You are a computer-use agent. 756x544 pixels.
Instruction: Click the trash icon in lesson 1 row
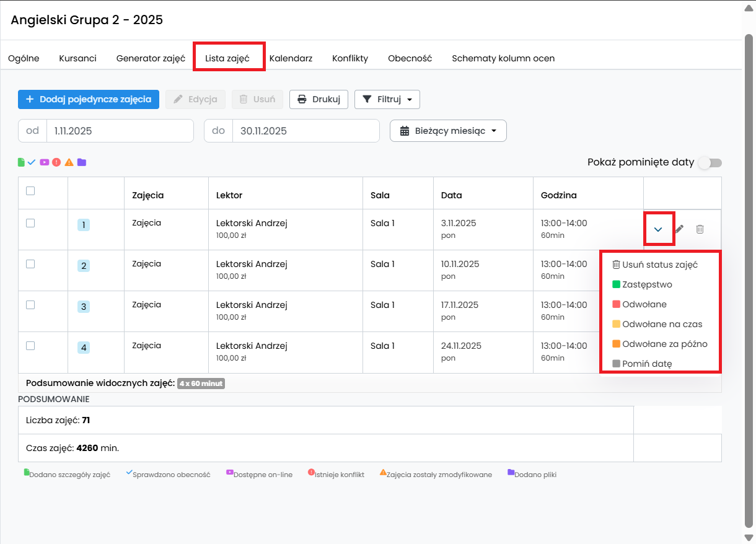pos(700,229)
